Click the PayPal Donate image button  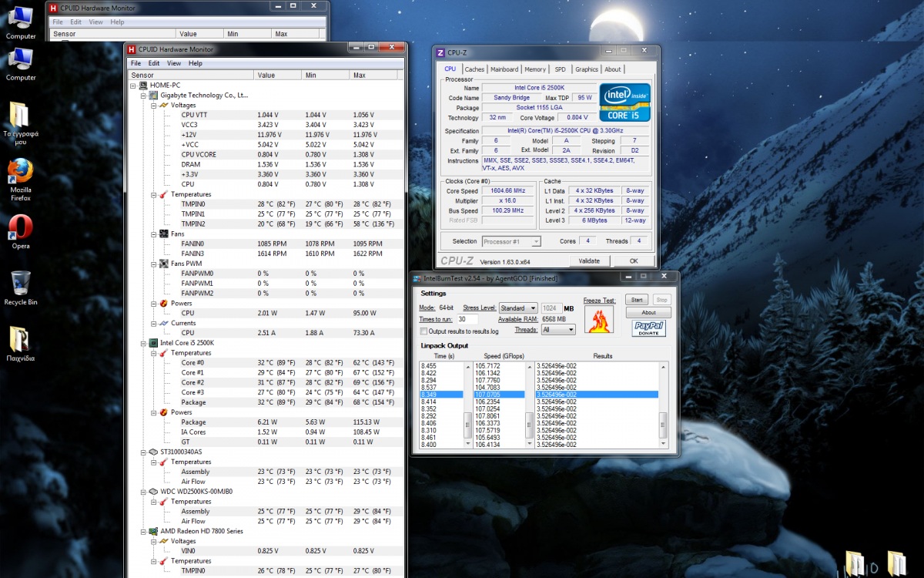[648, 328]
